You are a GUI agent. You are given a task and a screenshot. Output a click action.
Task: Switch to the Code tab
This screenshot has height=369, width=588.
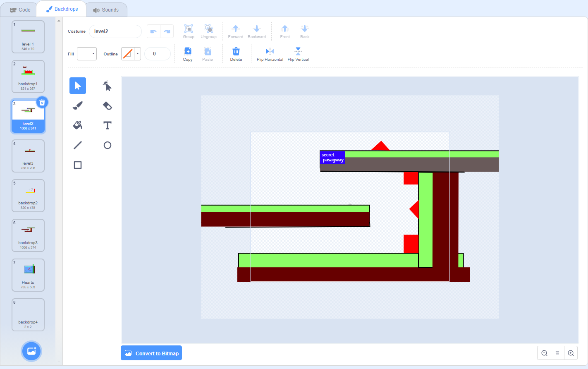(20, 10)
